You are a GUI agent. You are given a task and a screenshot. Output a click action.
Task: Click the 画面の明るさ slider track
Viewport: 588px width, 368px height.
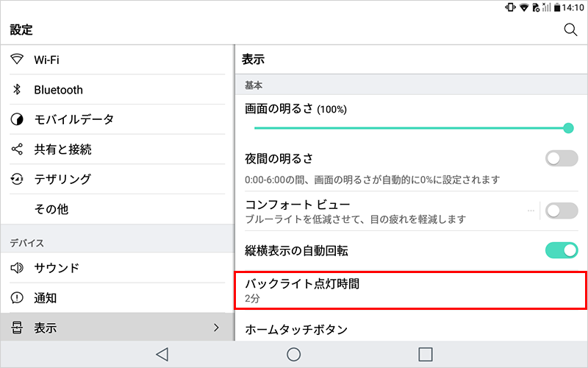click(x=411, y=128)
